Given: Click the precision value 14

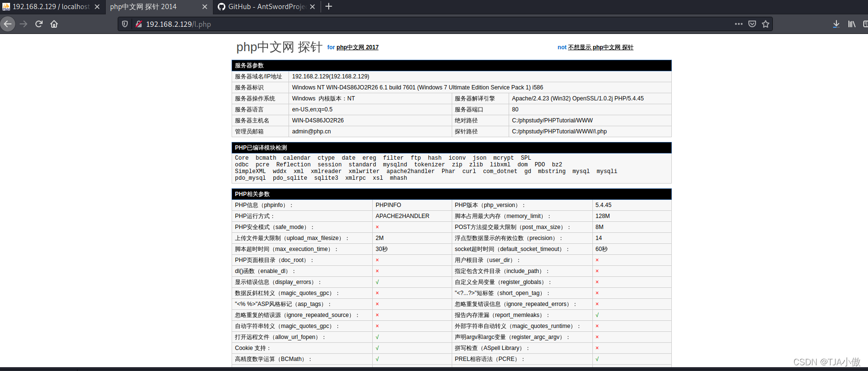Looking at the screenshot, I should [599, 238].
